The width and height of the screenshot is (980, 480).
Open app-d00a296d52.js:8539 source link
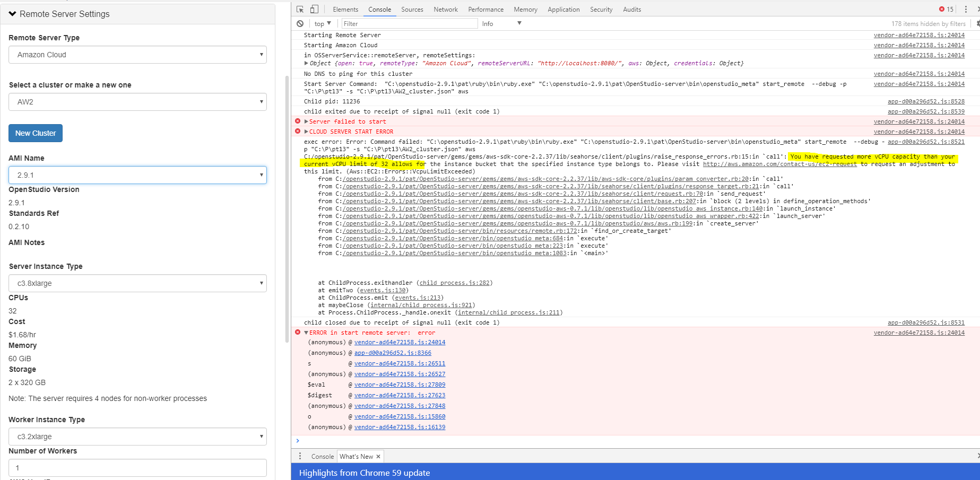coord(926,111)
